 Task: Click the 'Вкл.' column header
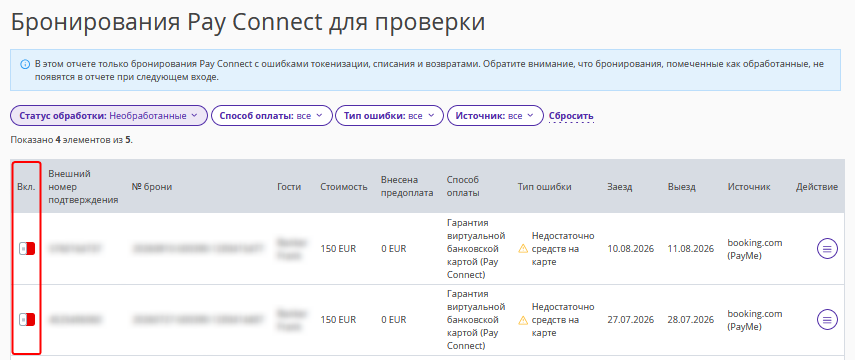(26, 187)
